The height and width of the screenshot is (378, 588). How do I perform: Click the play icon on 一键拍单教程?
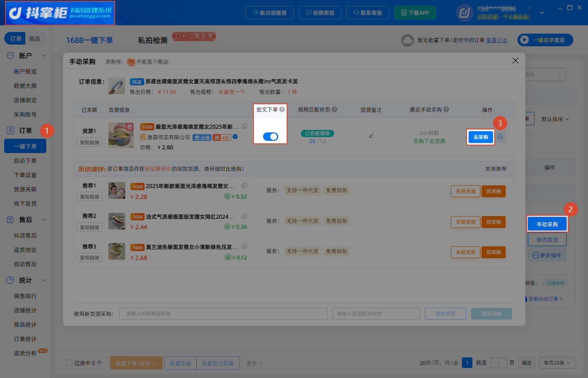coord(524,40)
